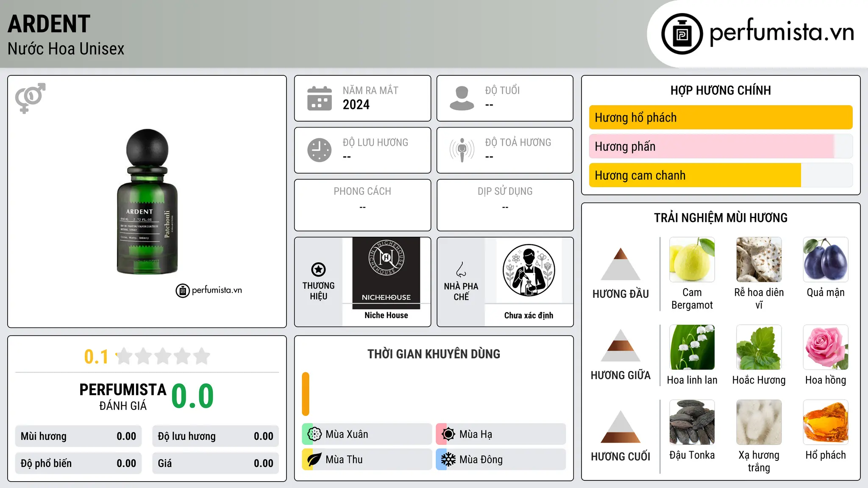This screenshot has height=488, width=868.
Task: Click the clock icon beside Độ lưu hương
Action: pos(320,150)
